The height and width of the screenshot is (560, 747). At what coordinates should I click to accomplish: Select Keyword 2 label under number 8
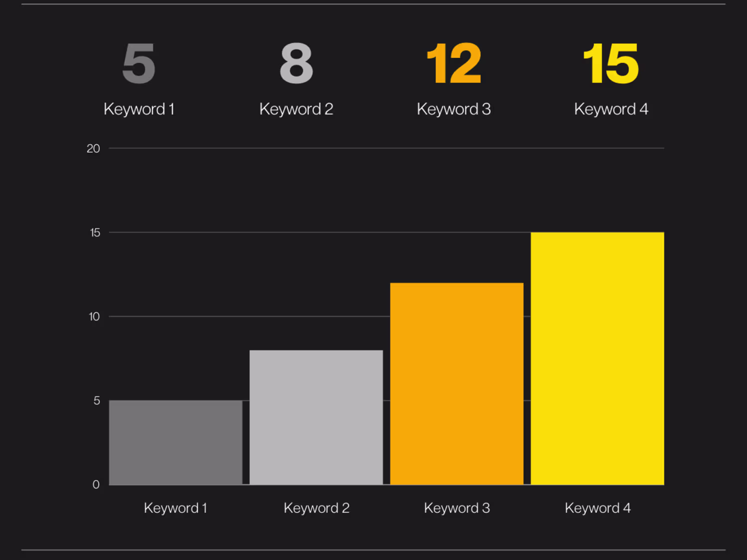coord(296,109)
